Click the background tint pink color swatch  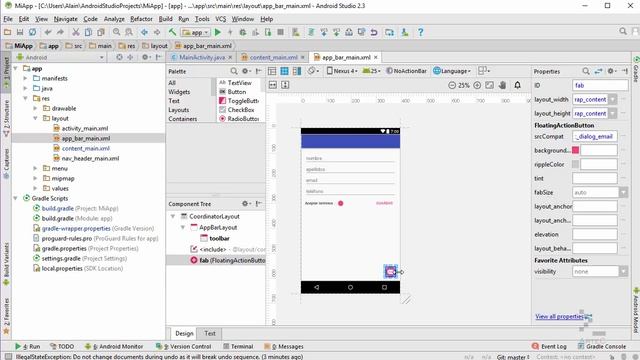576,150
